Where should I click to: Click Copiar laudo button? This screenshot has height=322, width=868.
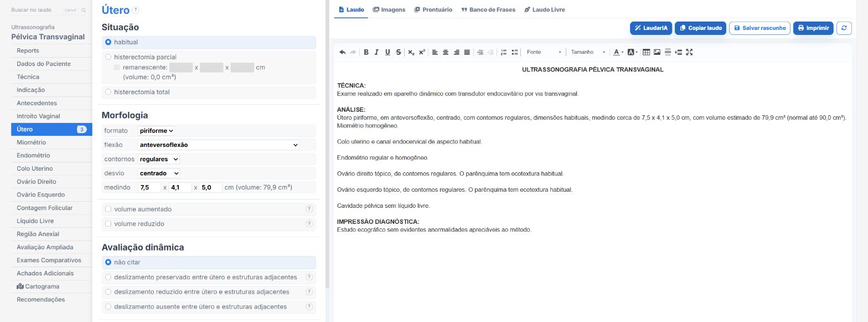(x=700, y=28)
